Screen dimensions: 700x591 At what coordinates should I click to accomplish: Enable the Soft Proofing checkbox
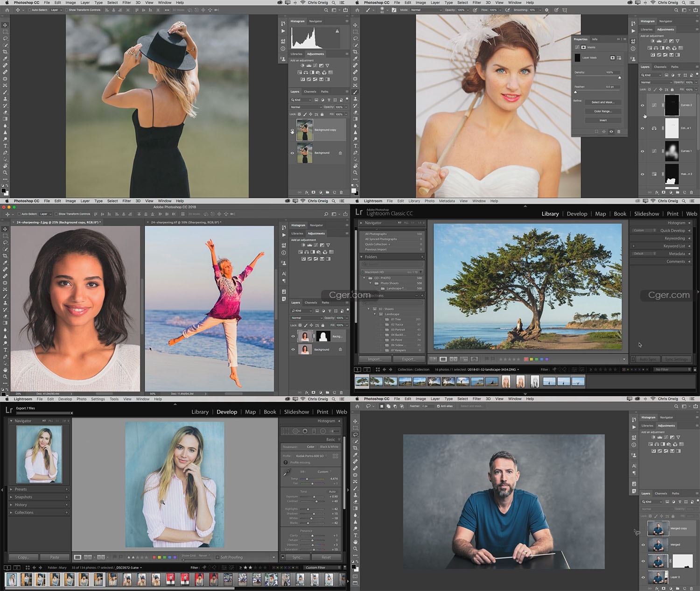218,557
